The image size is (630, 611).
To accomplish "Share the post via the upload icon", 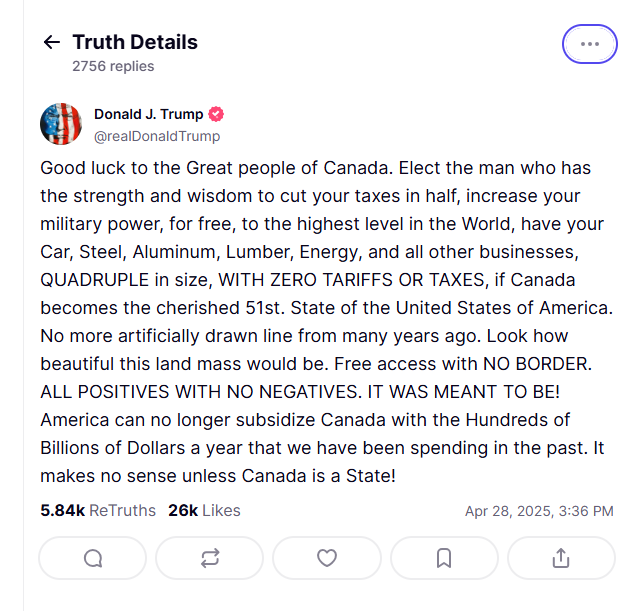I will tap(561, 558).
